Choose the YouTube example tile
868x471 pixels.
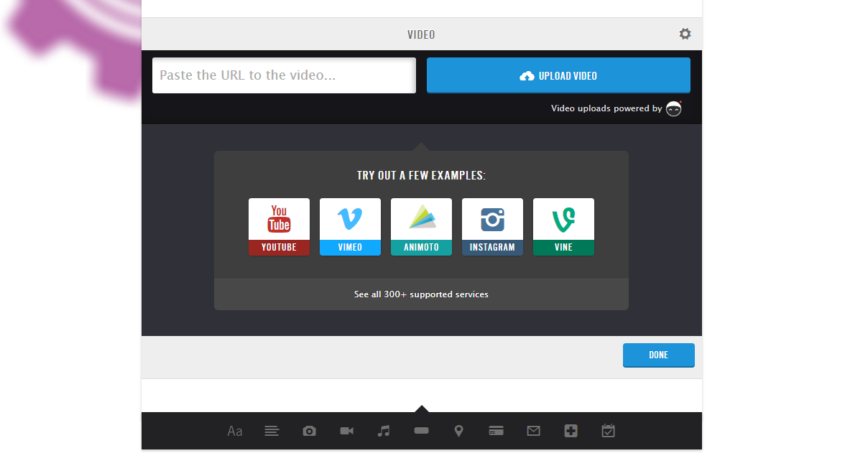click(279, 227)
